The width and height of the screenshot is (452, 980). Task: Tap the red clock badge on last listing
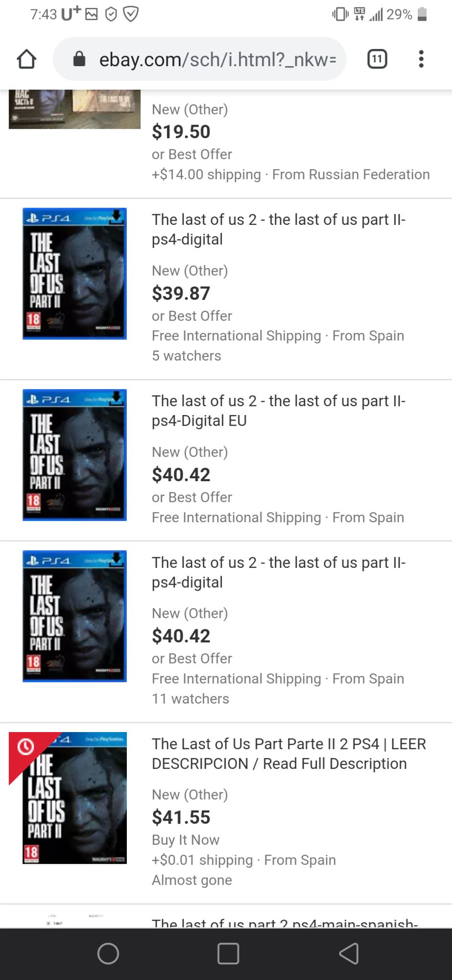[26, 746]
